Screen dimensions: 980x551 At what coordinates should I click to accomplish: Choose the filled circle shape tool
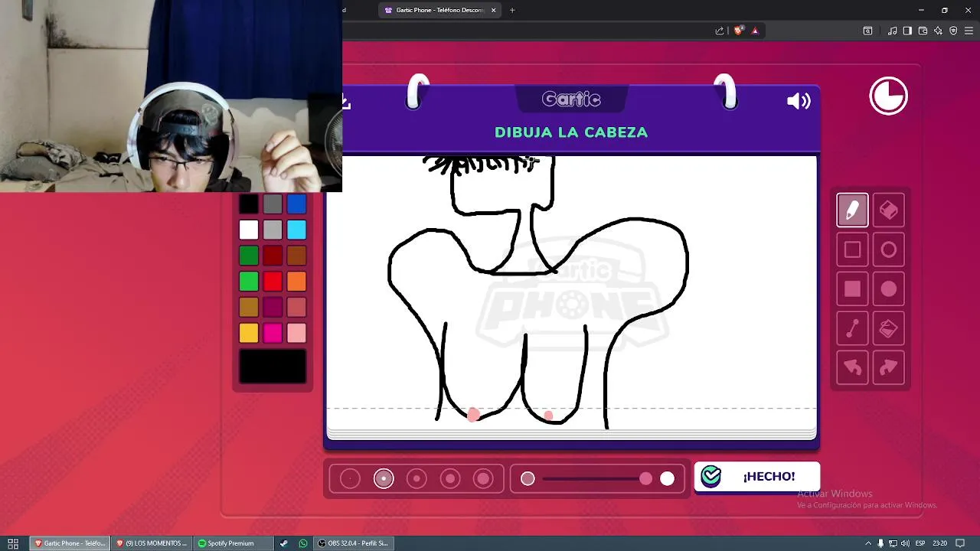(889, 289)
